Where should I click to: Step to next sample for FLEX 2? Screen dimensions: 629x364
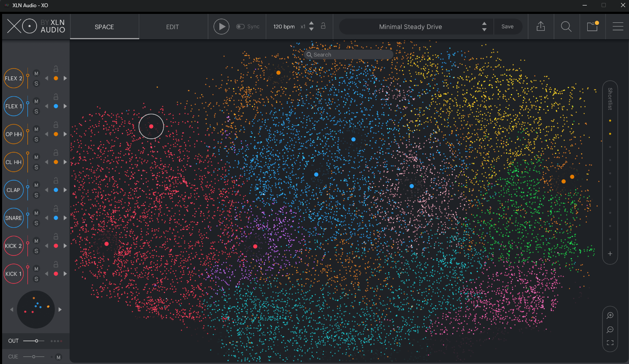(x=65, y=78)
